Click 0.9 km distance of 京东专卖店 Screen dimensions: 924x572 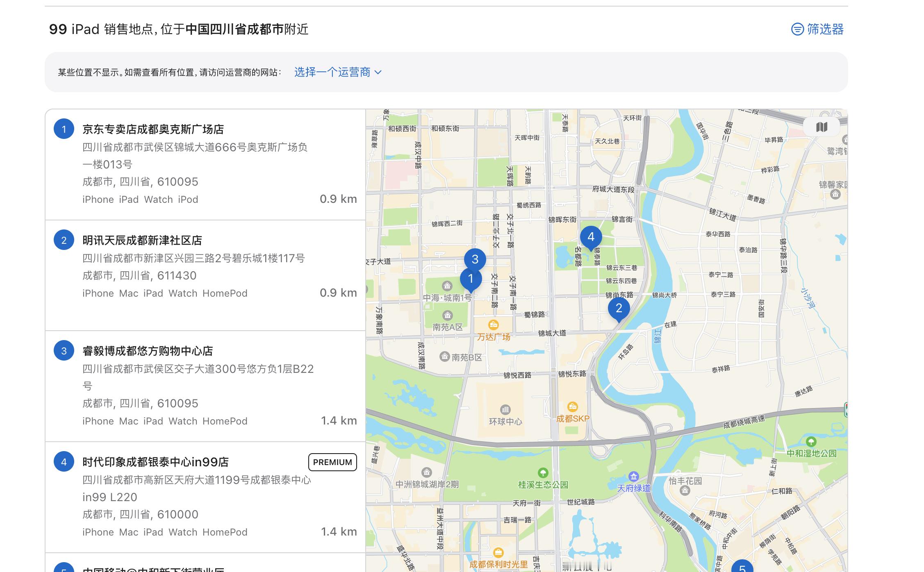[338, 199]
